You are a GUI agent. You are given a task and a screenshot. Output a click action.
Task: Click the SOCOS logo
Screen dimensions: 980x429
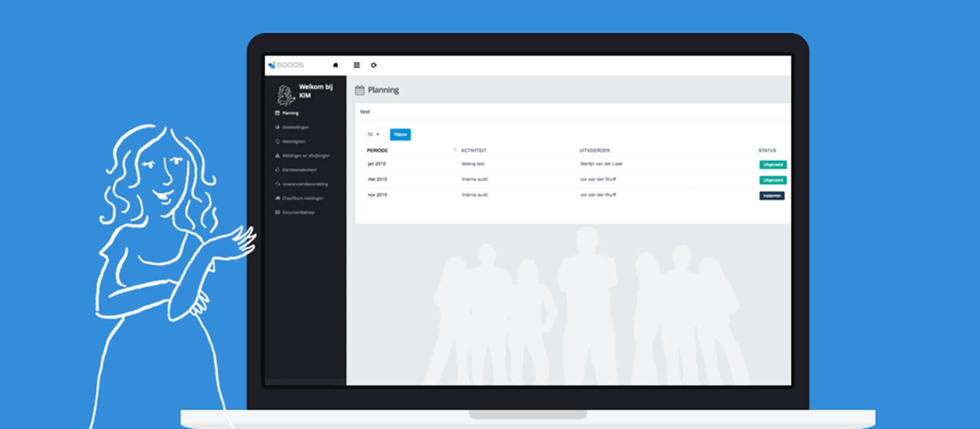pos(287,65)
